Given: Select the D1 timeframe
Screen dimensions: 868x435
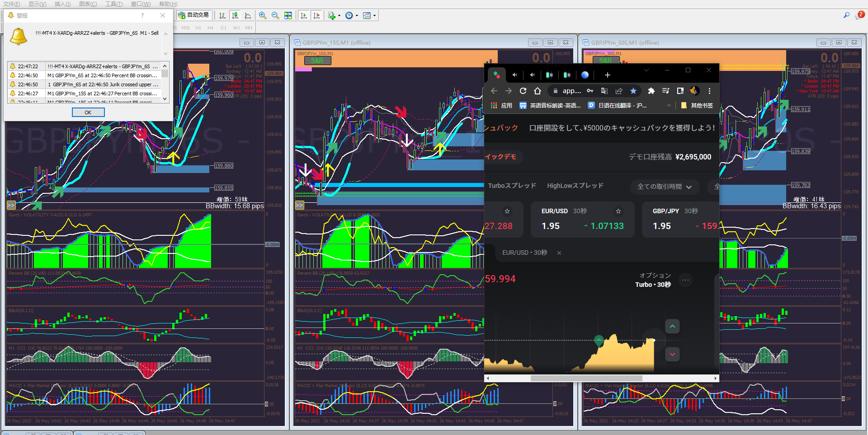Looking at the screenshot, I should (x=223, y=28).
